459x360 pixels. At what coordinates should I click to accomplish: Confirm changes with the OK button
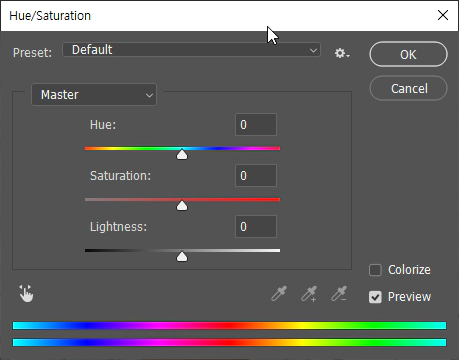pos(408,54)
